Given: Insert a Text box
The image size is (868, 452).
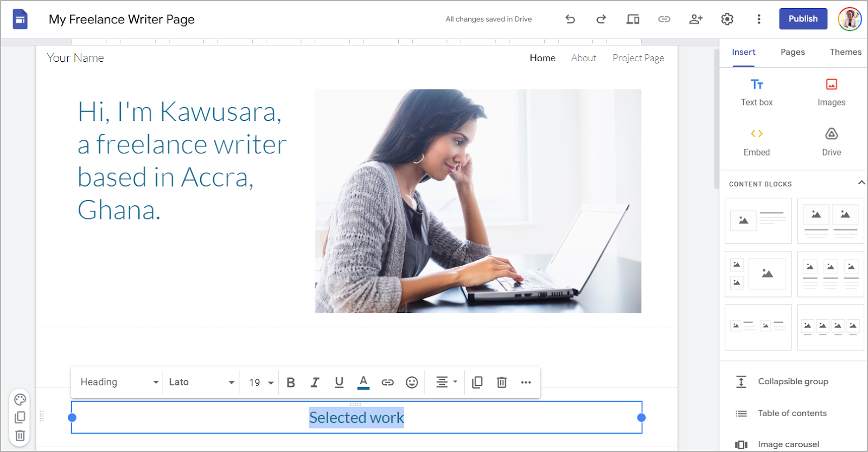Looking at the screenshot, I should tap(757, 92).
